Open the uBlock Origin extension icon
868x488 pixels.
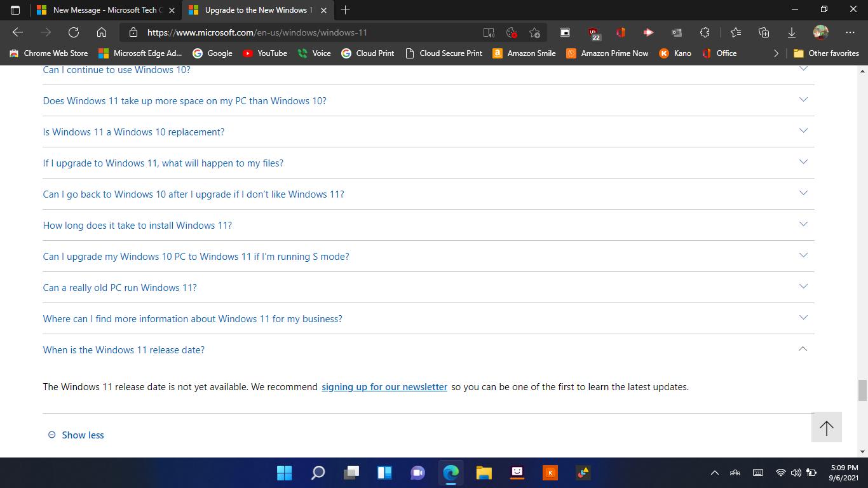[x=594, y=32]
